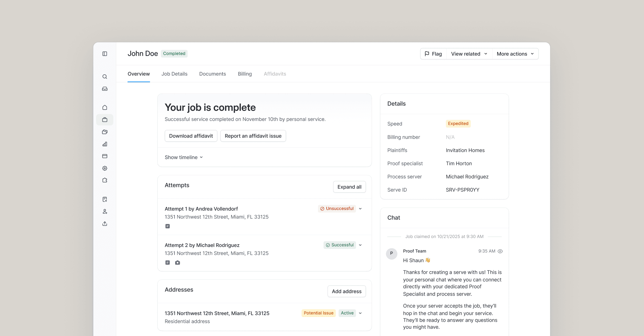Click the upload icon in sidebar
The height and width of the screenshot is (336, 644).
[105, 224]
